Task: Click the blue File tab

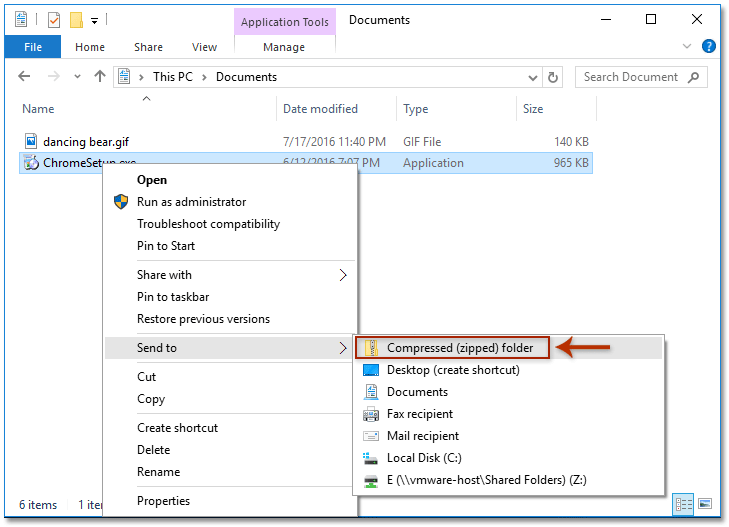Action: click(x=33, y=47)
